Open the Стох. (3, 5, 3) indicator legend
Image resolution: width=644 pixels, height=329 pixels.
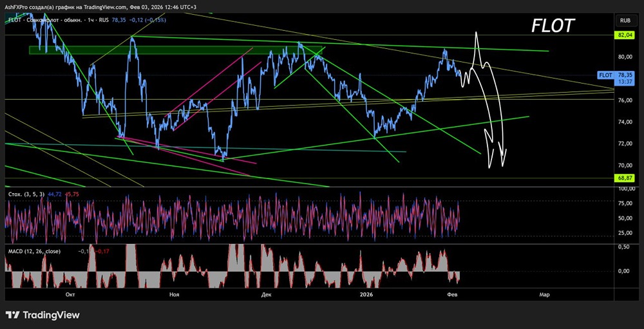(x=26, y=193)
